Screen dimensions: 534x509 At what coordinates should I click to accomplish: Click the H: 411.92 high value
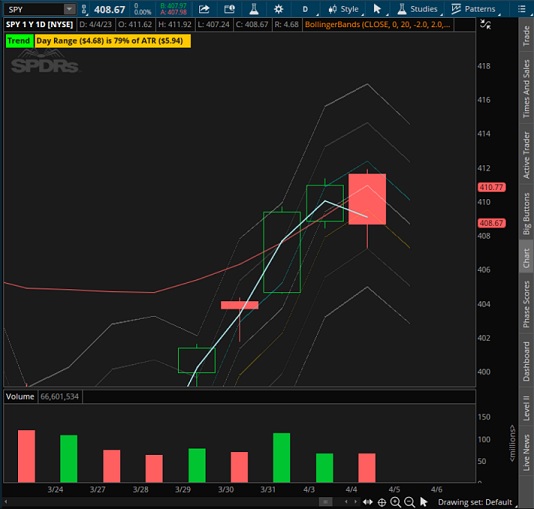(x=175, y=25)
